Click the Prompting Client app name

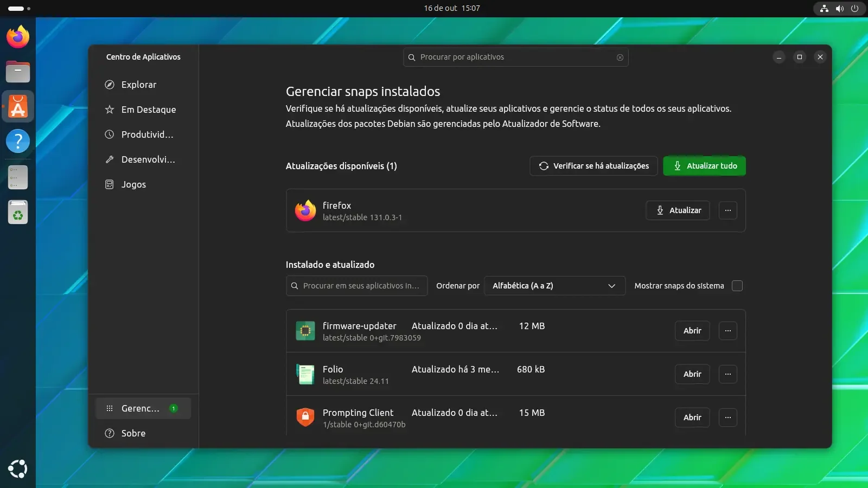click(358, 413)
